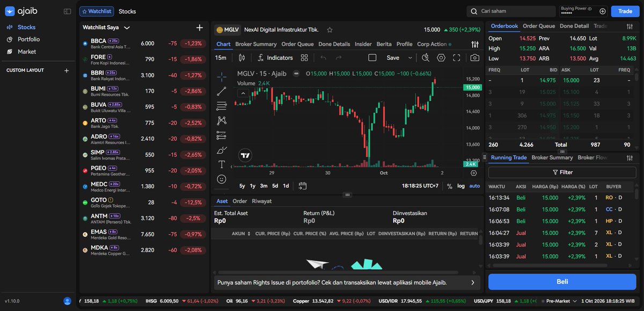Expand the Watchlist Saya dropdown
Viewport: 644px width, 311px height.
127,27
